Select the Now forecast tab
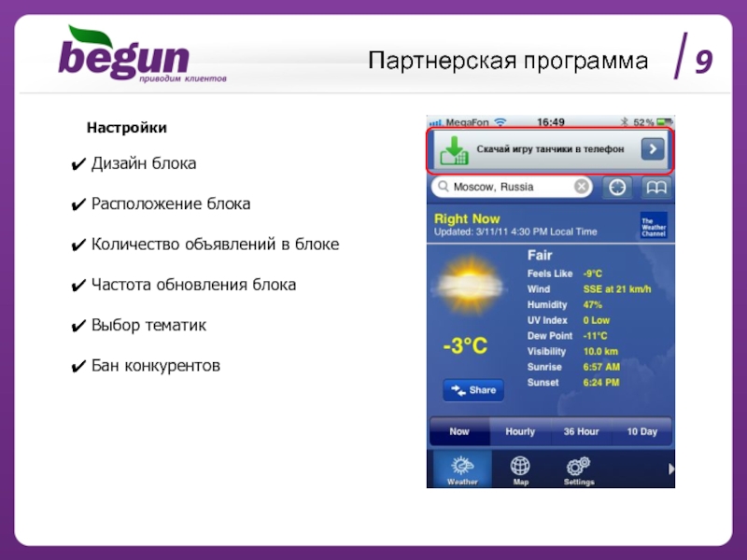This screenshot has width=747, height=560. click(x=459, y=431)
